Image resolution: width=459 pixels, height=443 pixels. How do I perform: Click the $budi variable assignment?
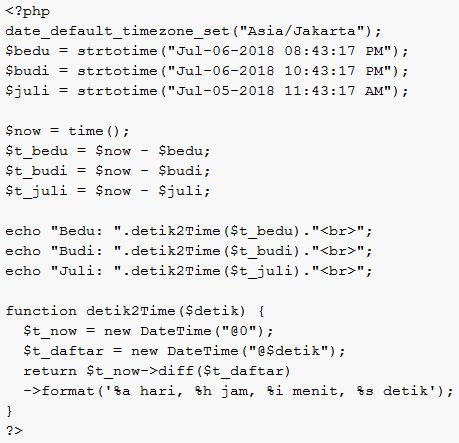pyautogui.click(x=207, y=71)
